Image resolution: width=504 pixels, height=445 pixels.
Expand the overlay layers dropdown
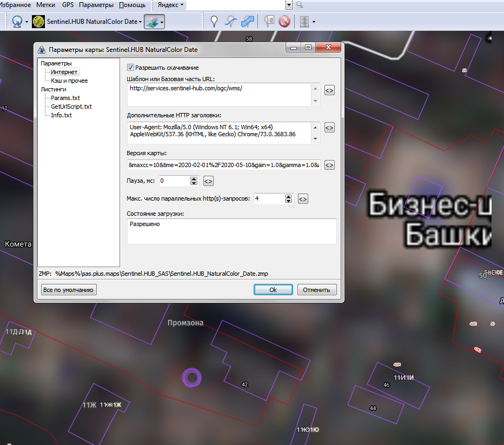(155, 22)
